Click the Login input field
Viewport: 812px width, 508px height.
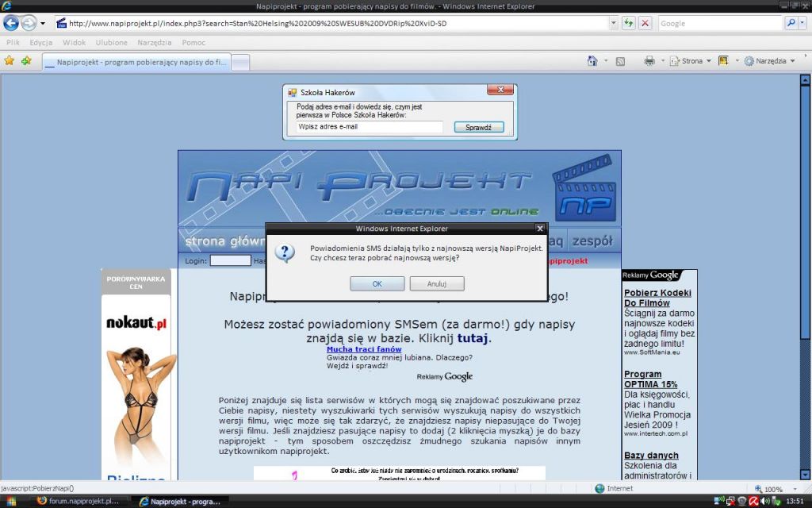point(231,260)
